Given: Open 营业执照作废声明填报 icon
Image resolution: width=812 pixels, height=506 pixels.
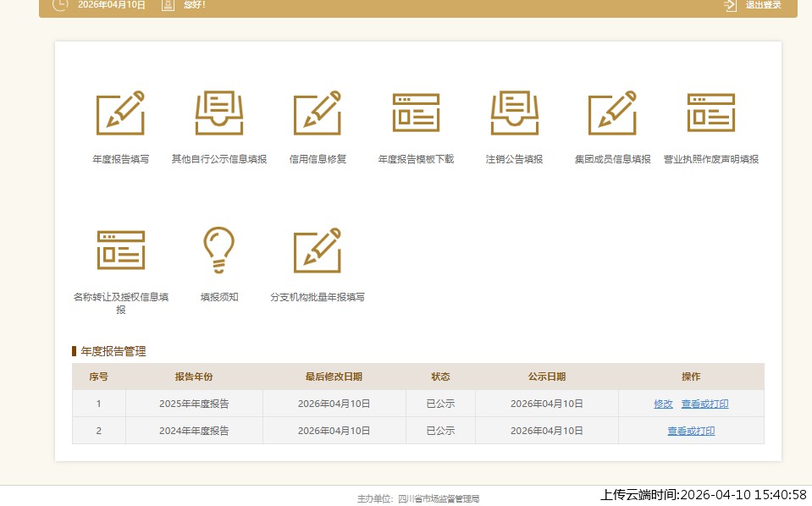Looking at the screenshot, I should pyautogui.click(x=711, y=112).
